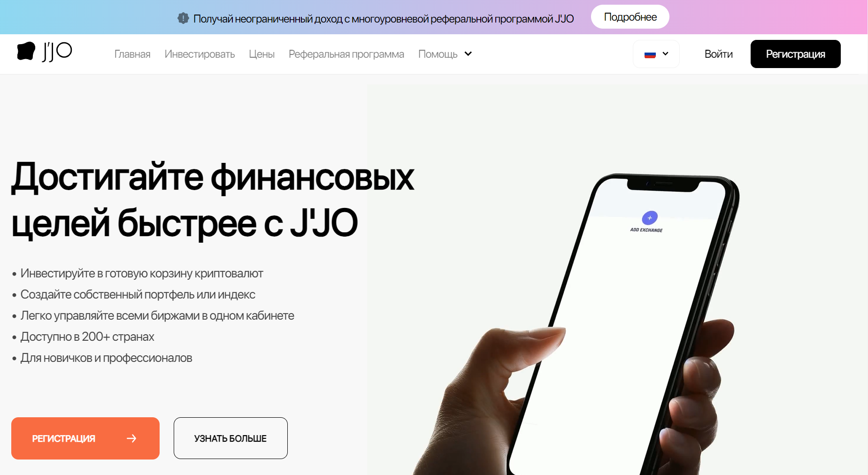The width and height of the screenshot is (868, 475).
Task: Click the arrow icon on orange button
Action: click(131, 438)
